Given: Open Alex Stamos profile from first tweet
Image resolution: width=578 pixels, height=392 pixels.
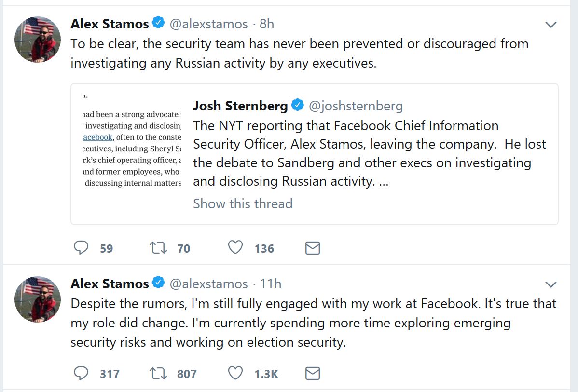Looking at the screenshot, I should tap(110, 24).
